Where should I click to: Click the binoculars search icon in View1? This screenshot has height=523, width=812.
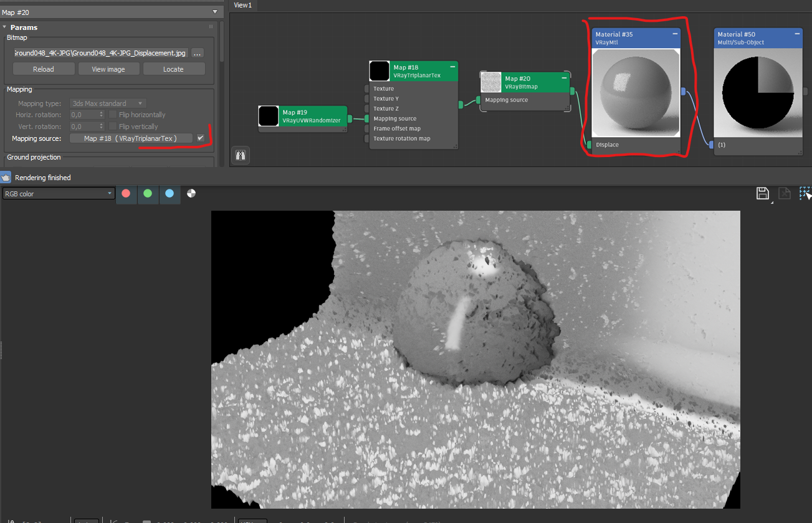click(x=242, y=155)
